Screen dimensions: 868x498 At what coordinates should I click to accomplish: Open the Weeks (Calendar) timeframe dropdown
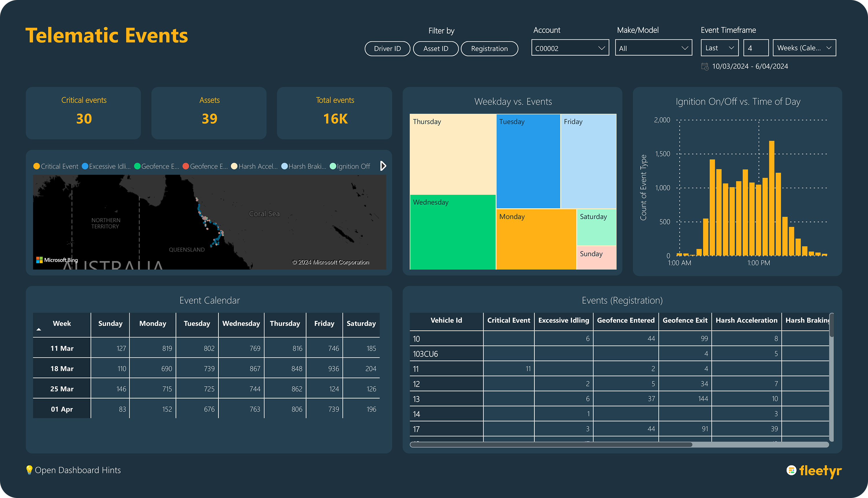click(804, 48)
